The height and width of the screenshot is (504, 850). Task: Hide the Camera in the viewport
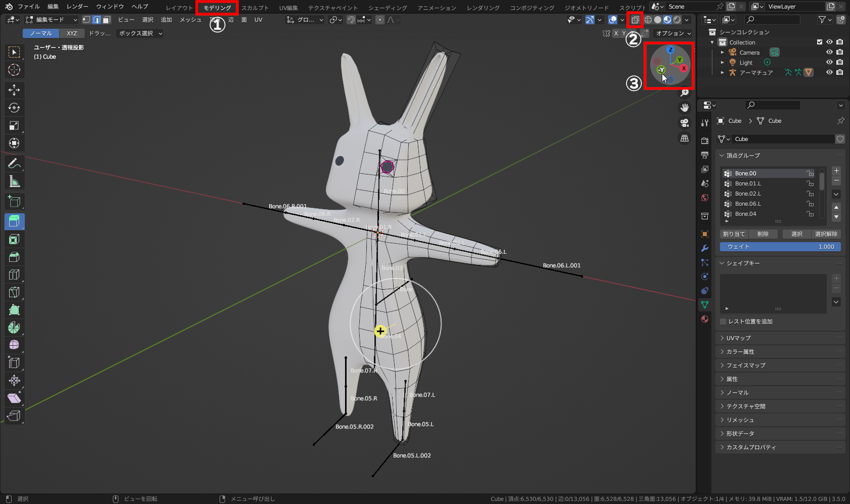tap(829, 52)
